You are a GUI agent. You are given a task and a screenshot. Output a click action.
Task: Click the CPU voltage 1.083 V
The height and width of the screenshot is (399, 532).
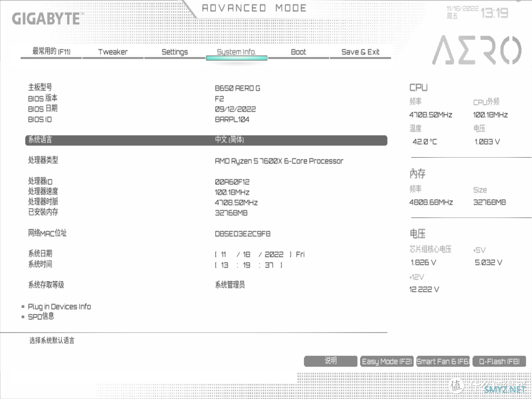487,142
